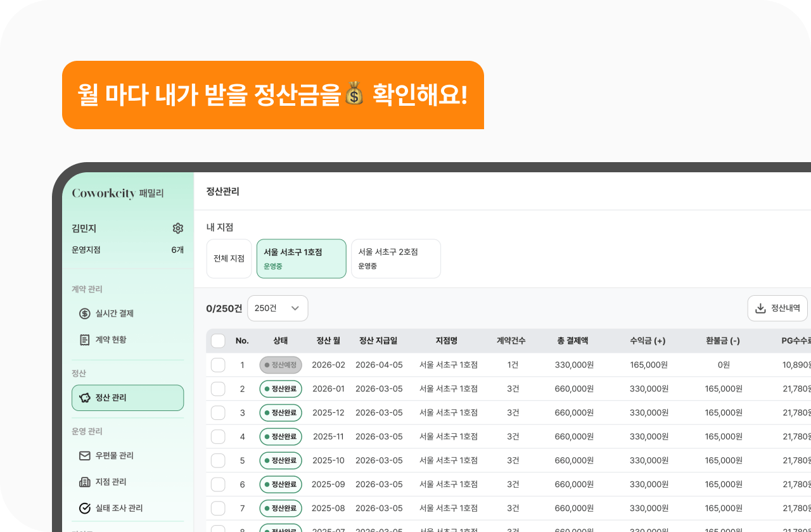Open the 250건 page size dropdown
This screenshot has height=532, width=811.
278,308
